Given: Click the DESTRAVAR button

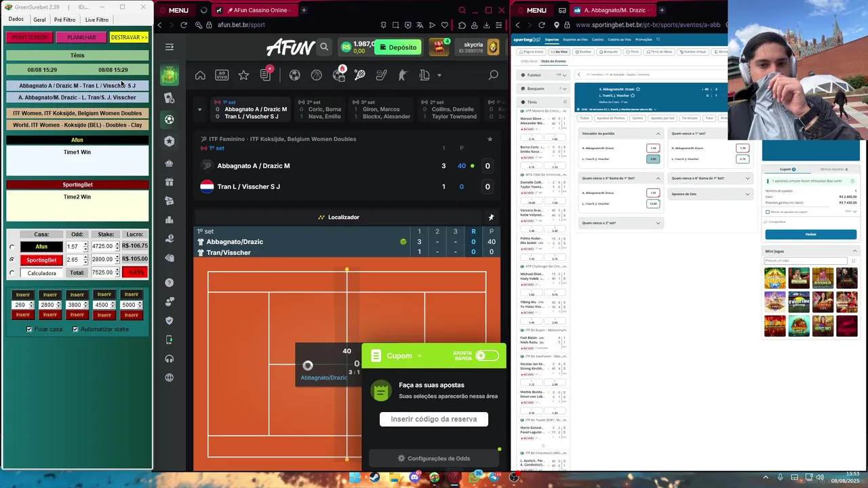Looking at the screenshot, I should (x=129, y=37).
